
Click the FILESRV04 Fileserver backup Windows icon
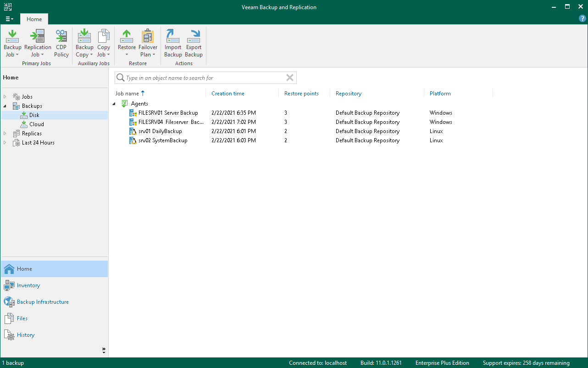tap(133, 122)
